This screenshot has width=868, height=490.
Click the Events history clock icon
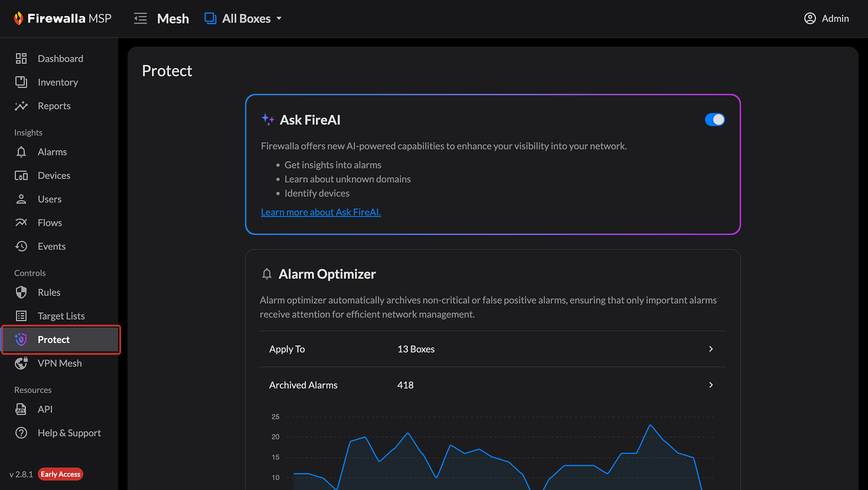pyautogui.click(x=21, y=246)
